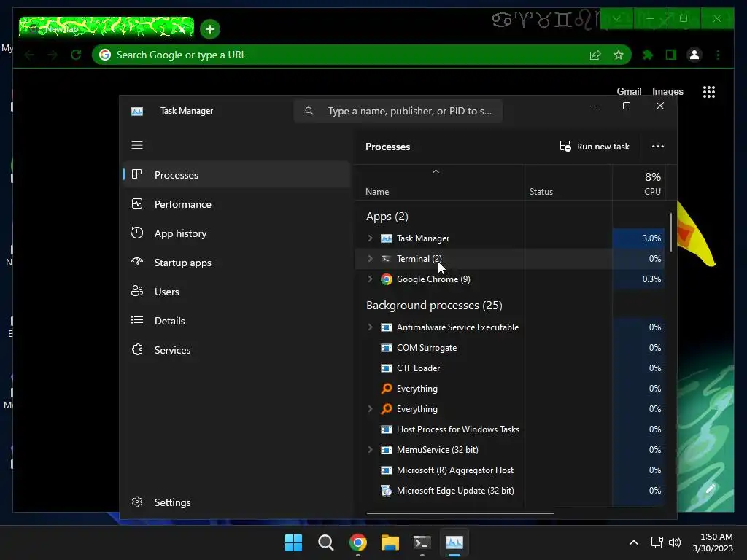Expand MemuService (32 bit) row
Screen dimensions: 747x560
[x=370, y=449]
